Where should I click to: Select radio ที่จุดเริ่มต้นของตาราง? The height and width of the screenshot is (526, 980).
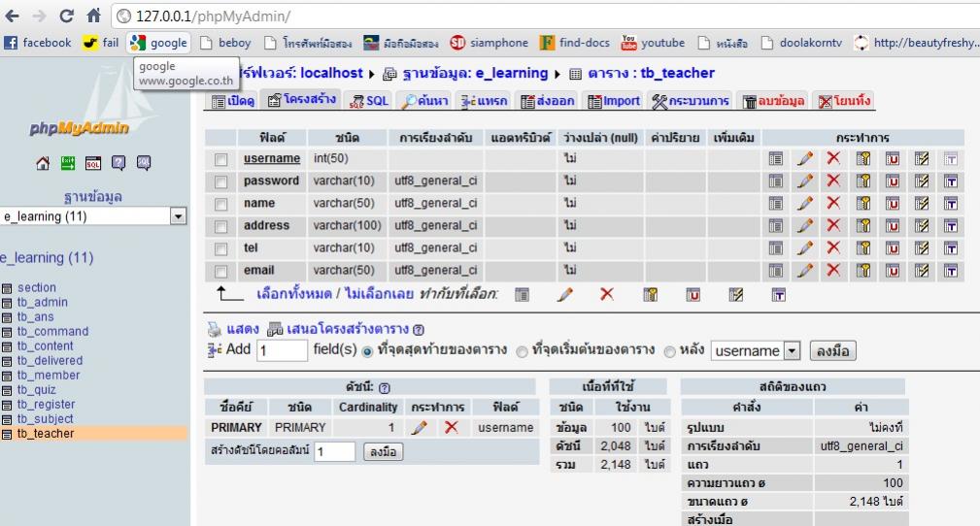click(522, 351)
